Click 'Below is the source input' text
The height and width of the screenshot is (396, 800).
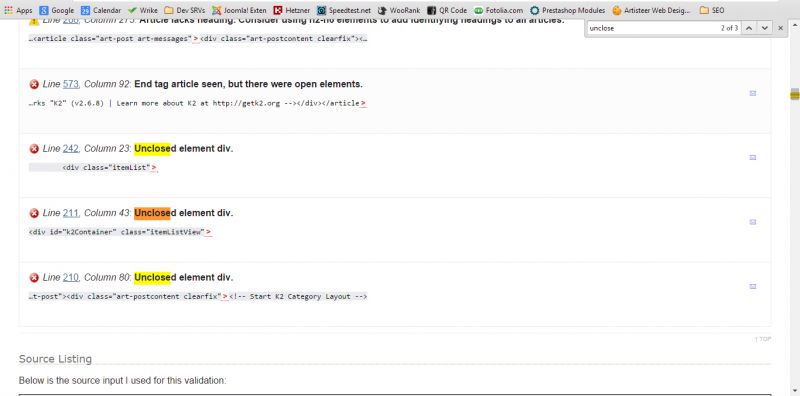pyautogui.click(x=122, y=381)
